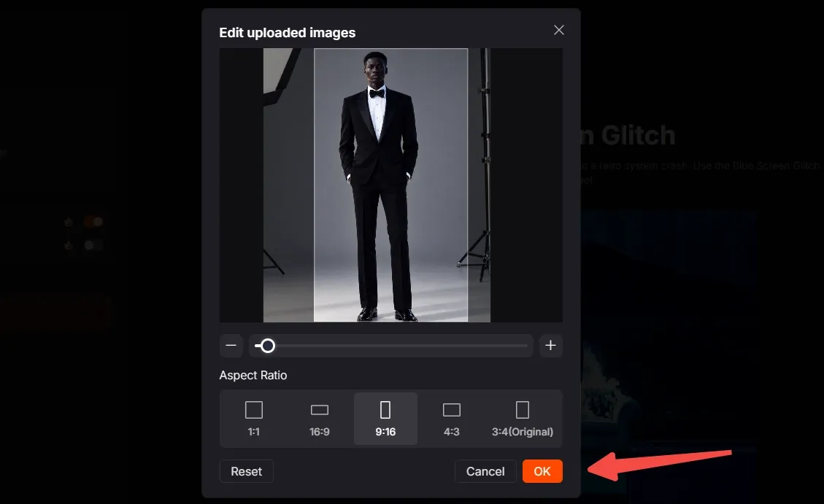Click the middle of the zoom slider track
Viewport: 824px width, 504px height.
(x=391, y=346)
